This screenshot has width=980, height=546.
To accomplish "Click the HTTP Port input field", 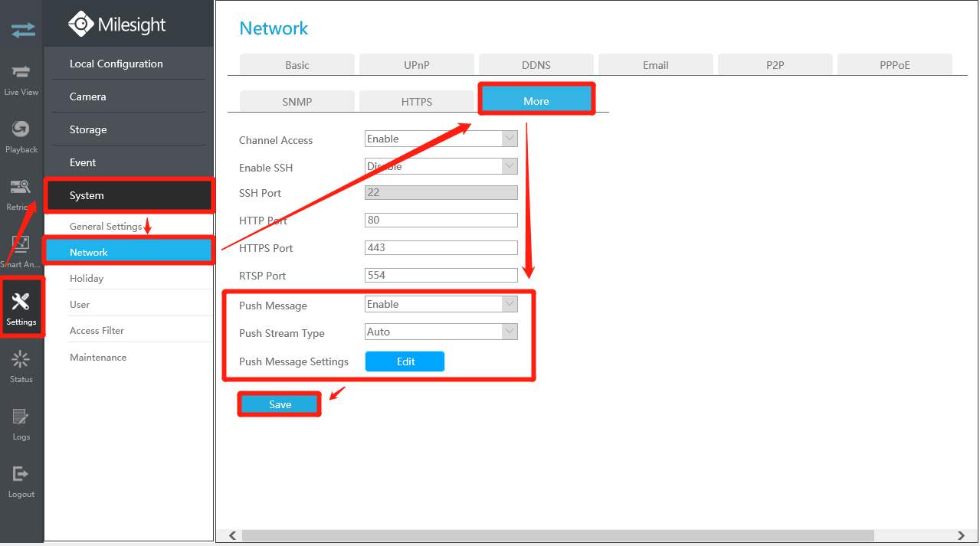I will pyautogui.click(x=441, y=220).
